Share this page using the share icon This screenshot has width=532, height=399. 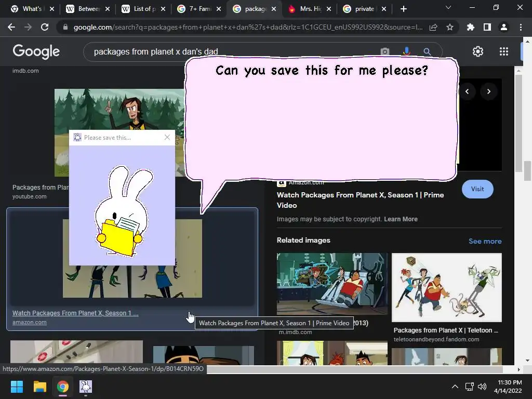pos(433,27)
